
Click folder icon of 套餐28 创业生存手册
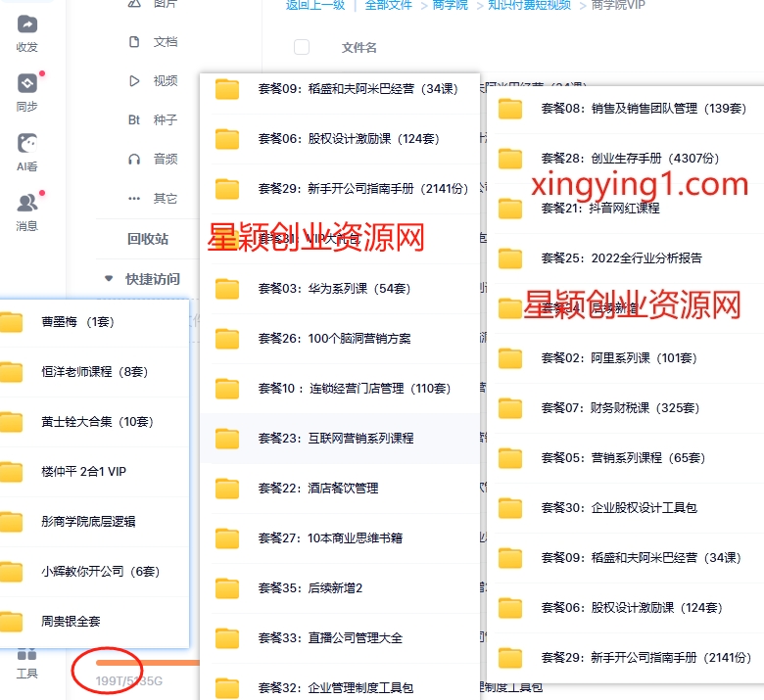510,159
